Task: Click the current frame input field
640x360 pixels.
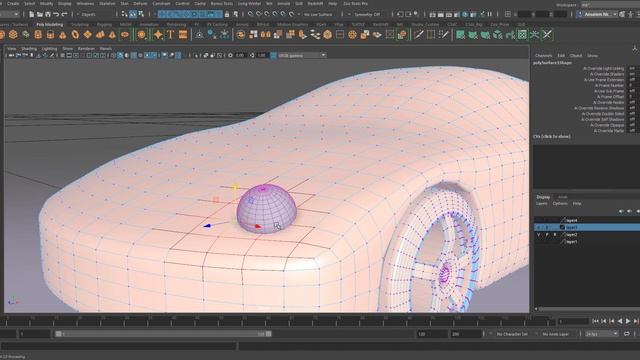Action: (573, 322)
